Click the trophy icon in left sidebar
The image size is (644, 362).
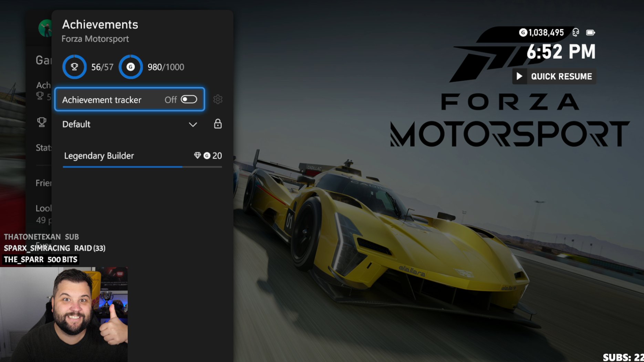[42, 122]
